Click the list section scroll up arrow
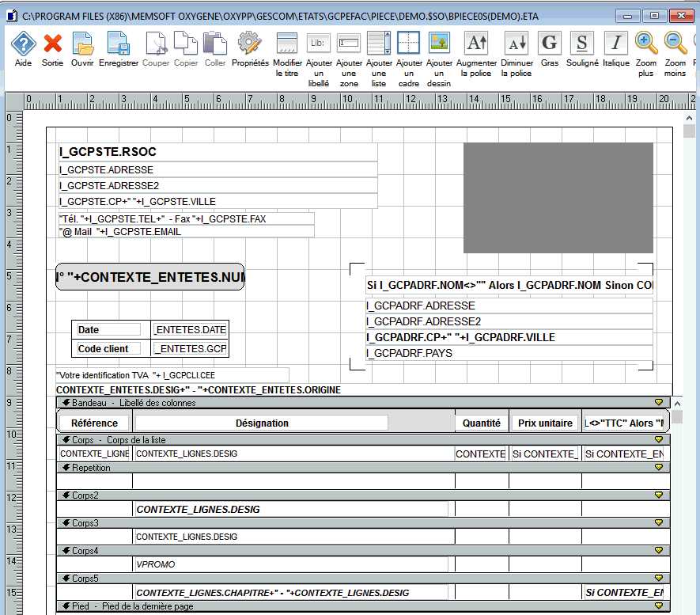 coord(677,404)
